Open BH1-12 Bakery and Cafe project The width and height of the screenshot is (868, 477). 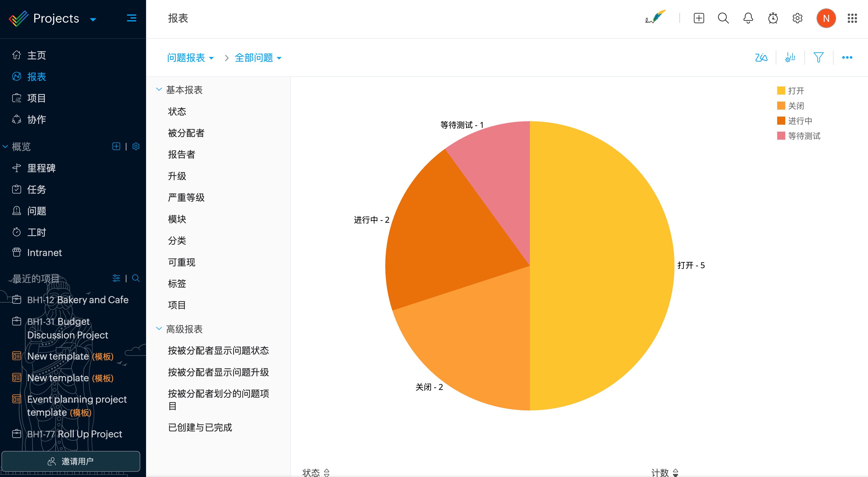(78, 300)
